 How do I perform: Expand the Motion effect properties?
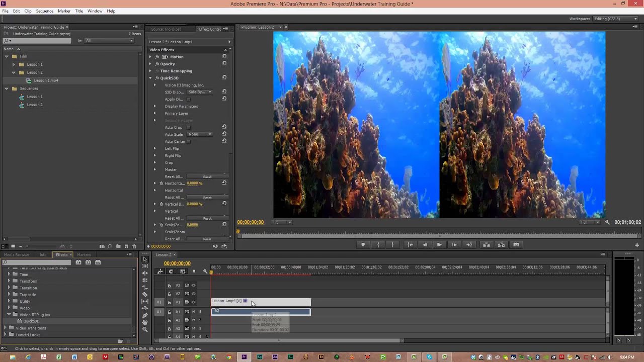click(150, 57)
